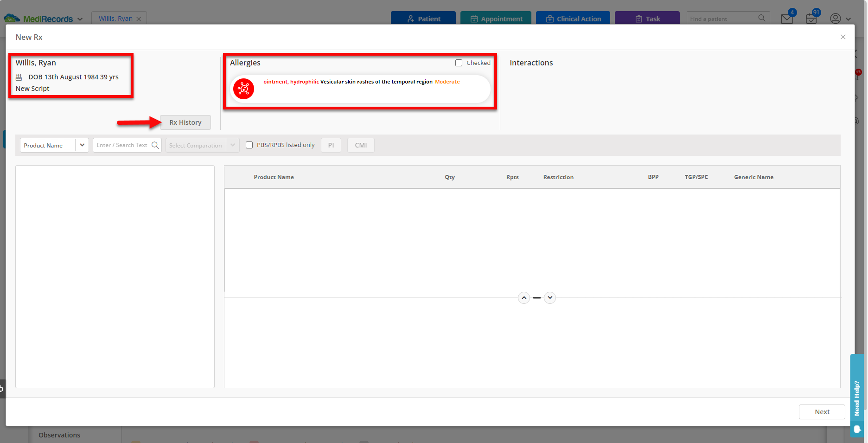Open the mail inbox icon
The height and width of the screenshot is (443, 868).
(x=786, y=19)
